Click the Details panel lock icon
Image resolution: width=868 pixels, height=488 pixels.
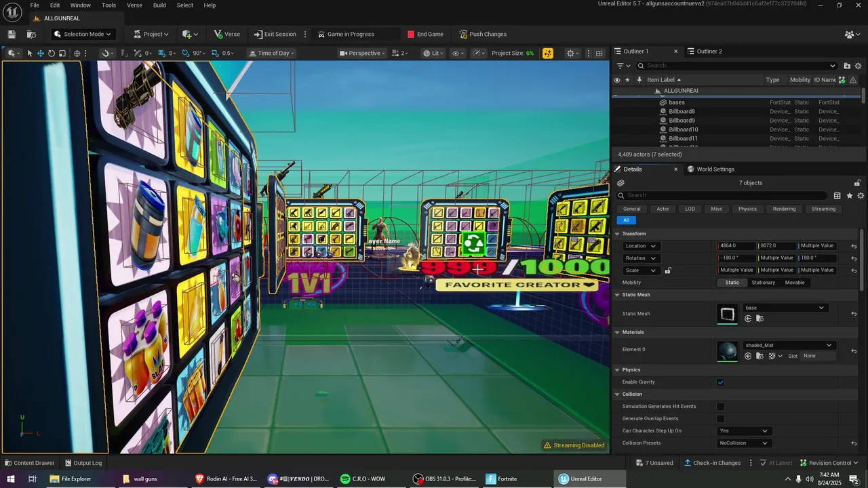[x=857, y=182]
